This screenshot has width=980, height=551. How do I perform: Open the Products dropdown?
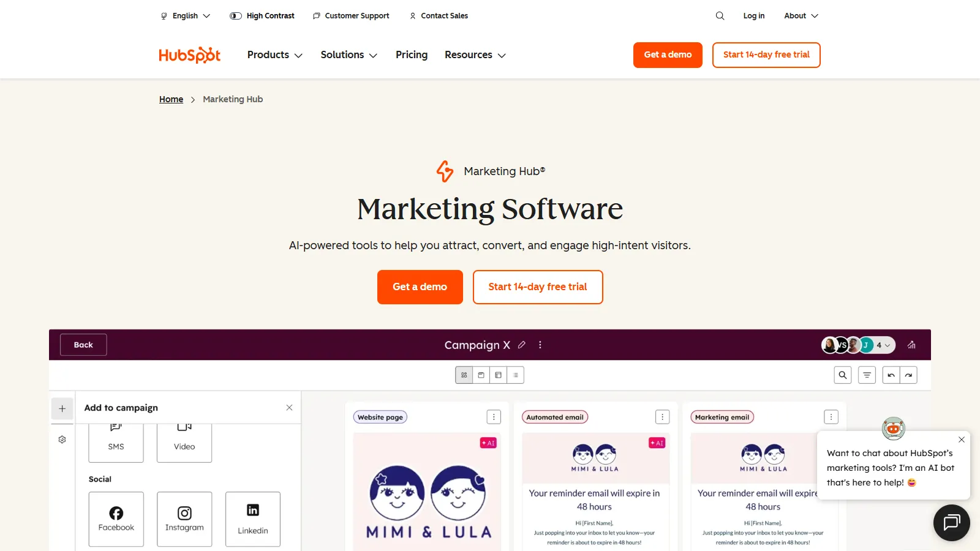274,54
